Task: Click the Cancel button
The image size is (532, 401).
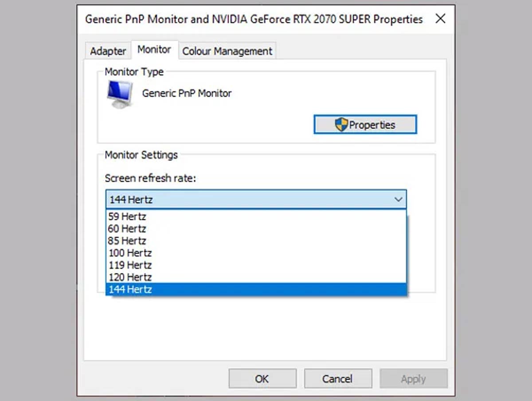Action: click(338, 378)
